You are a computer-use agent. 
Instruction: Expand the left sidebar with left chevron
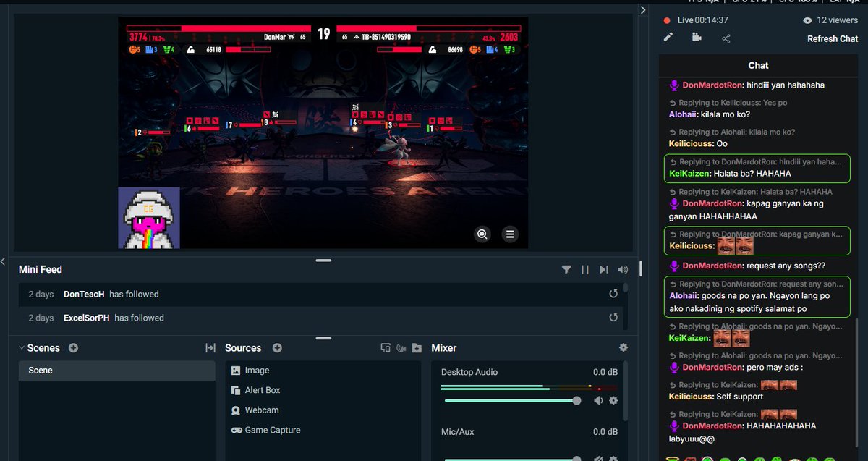point(3,261)
